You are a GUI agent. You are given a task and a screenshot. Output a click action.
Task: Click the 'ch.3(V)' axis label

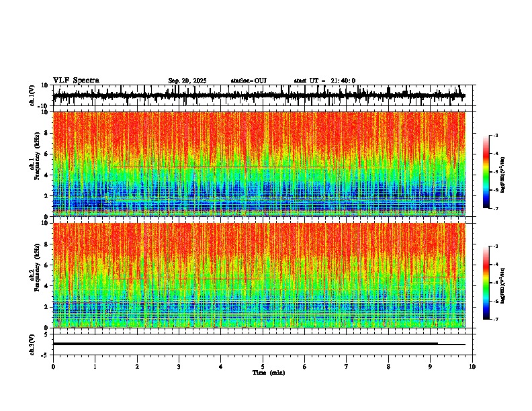coord(32,345)
